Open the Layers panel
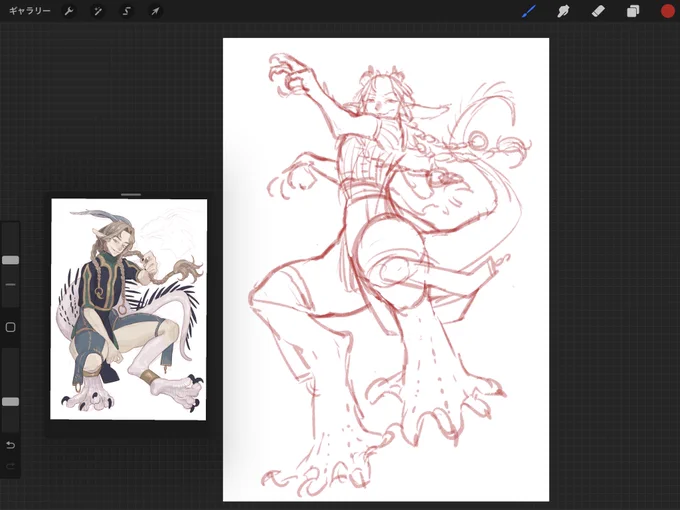The width and height of the screenshot is (680, 510). (633, 11)
